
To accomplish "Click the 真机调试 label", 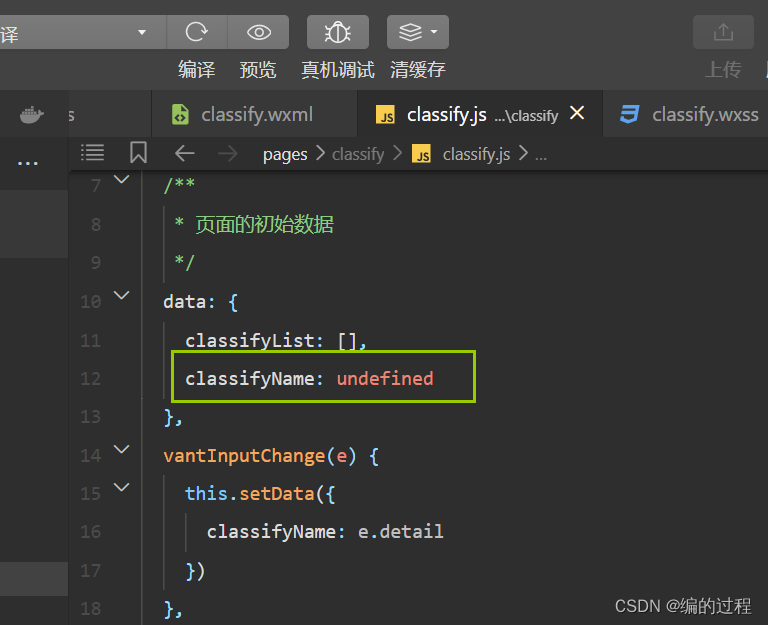I will (337, 70).
